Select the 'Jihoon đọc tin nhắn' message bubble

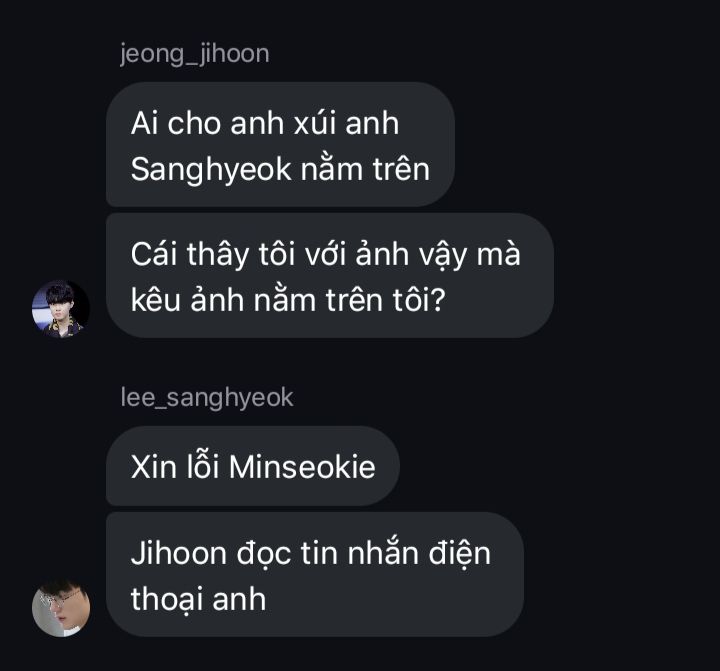click(x=315, y=575)
